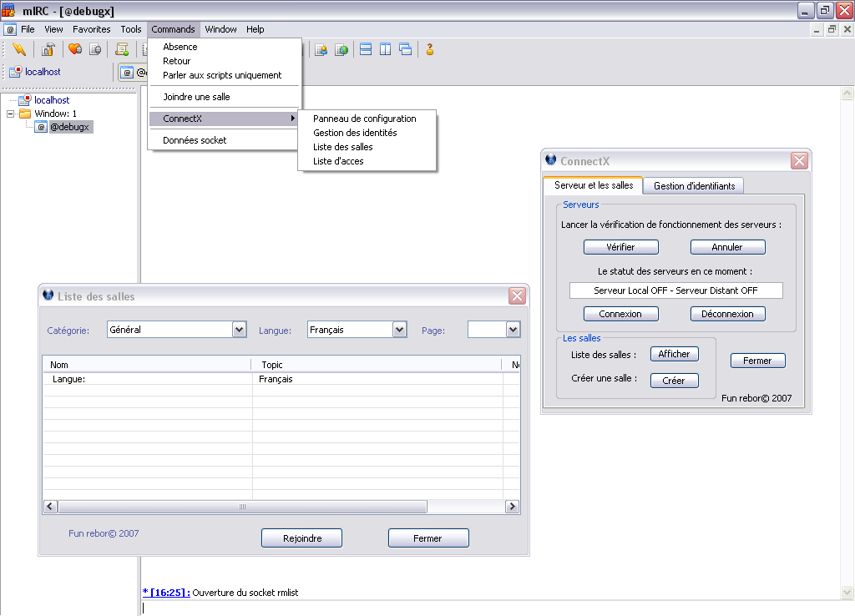
Task: Click the Nom column header
Action: [147, 365]
